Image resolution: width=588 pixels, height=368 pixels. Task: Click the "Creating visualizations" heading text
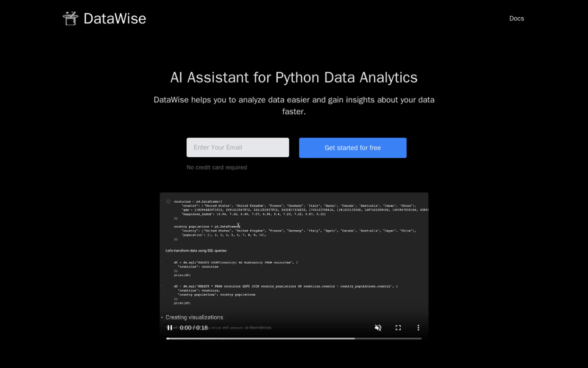click(194, 317)
